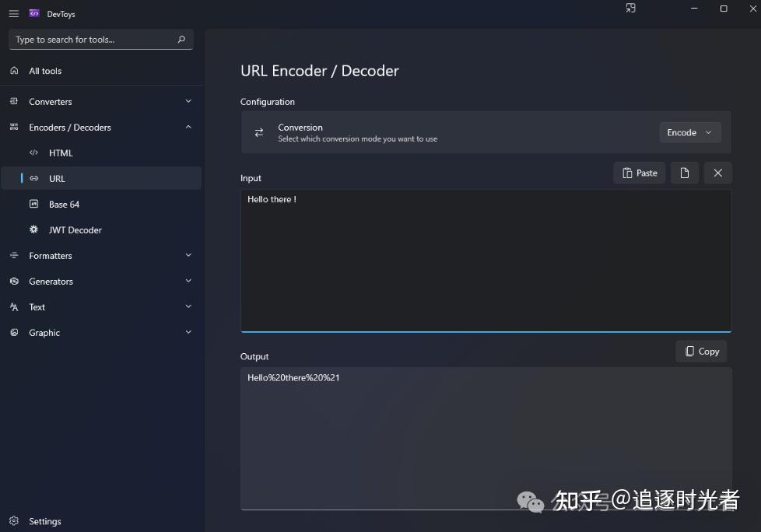Select the JWT Decoder tool

75,229
